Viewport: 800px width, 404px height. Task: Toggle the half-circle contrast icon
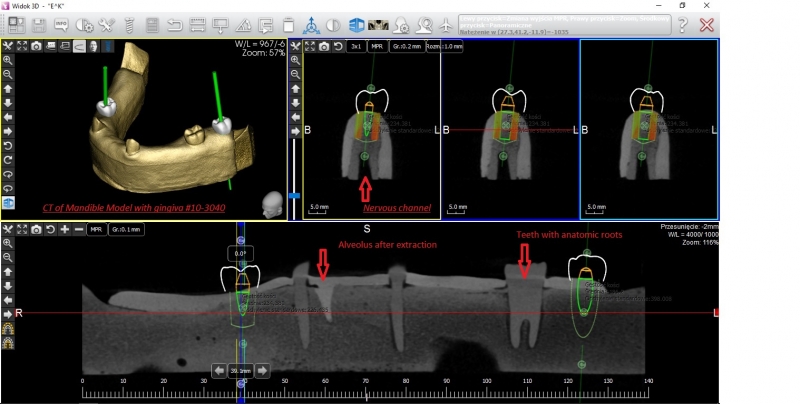pyautogui.click(x=332, y=24)
